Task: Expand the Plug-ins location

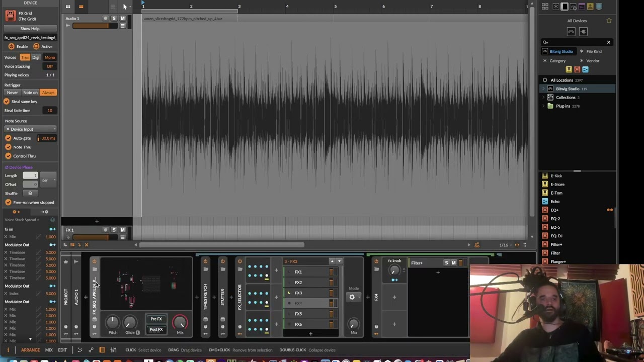Action: (x=543, y=106)
